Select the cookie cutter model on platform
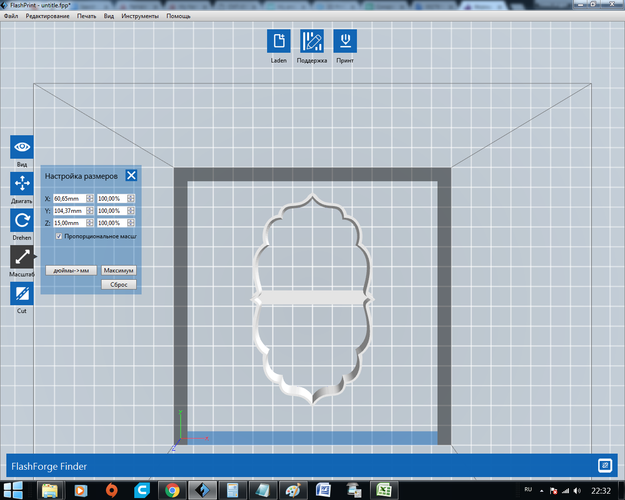625x500 pixels. pos(312,297)
